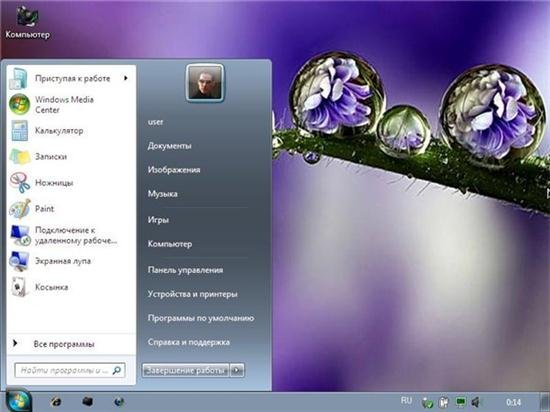Screen dimensions: 550x412
Task: Open Компьютер in the Start menu
Action: 170,244
